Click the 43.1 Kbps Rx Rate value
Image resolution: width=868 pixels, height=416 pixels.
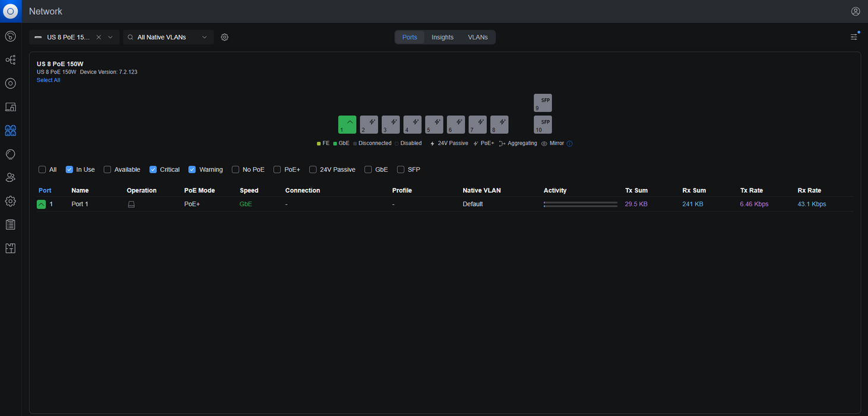[x=812, y=204]
